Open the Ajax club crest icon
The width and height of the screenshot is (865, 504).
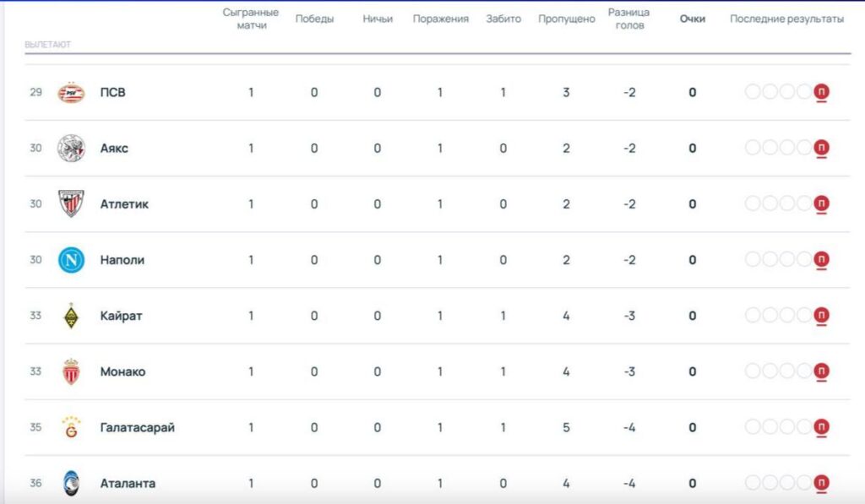(71, 149)
